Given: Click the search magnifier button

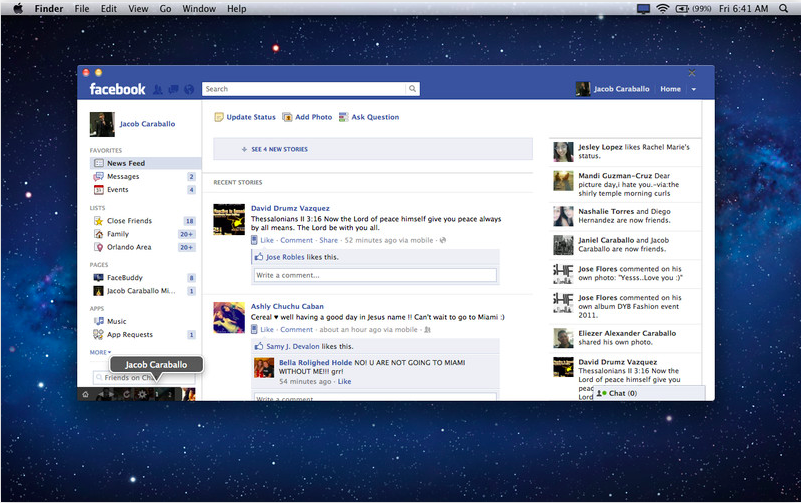Looking at the screenshot, I should tap(412, 89).
